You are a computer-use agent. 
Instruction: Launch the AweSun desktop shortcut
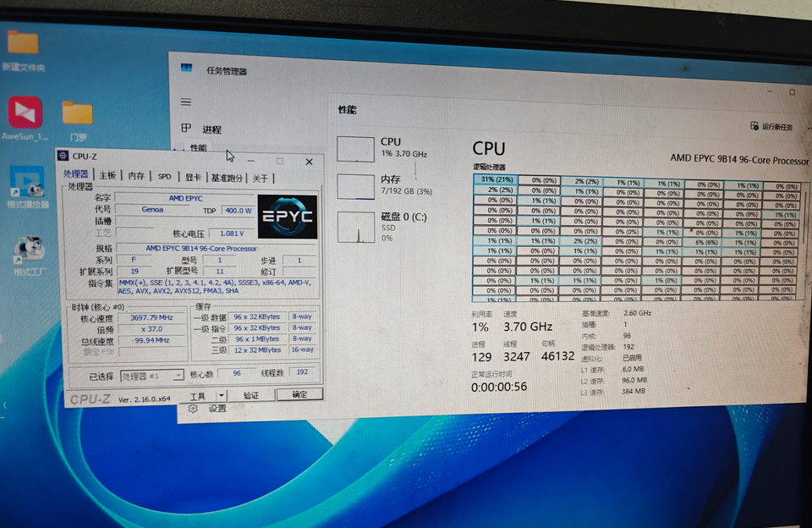25,118
